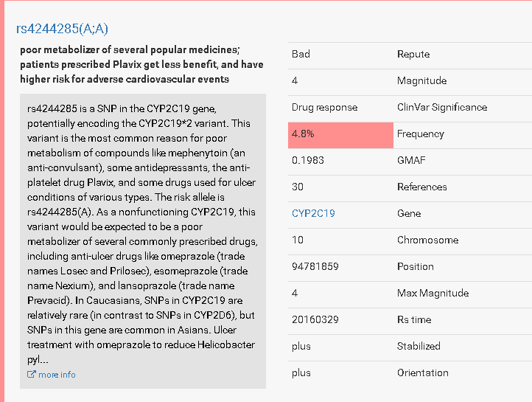Click the bold poor metabolizer summary text
Viewport: 532px width, 402px height.
pos(140,64)
